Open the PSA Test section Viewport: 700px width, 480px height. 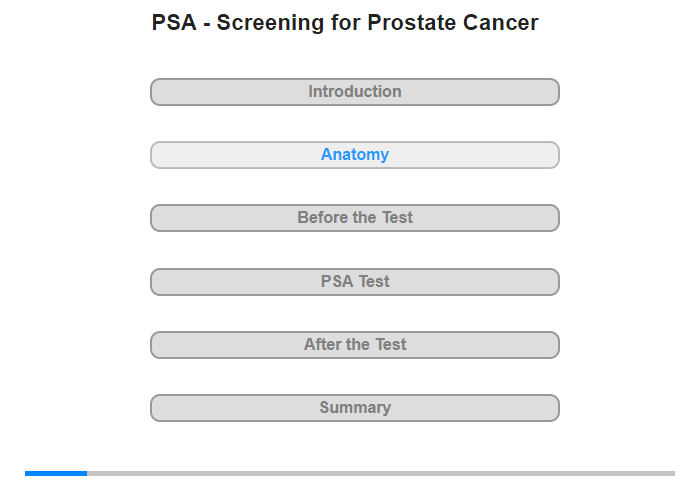[354, 282]
